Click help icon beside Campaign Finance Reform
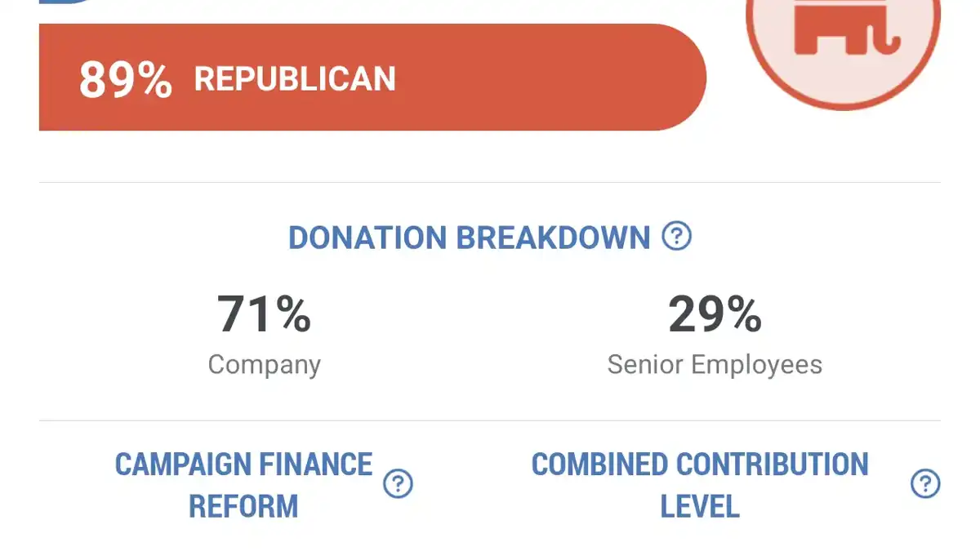 click(x=398, y=484)
